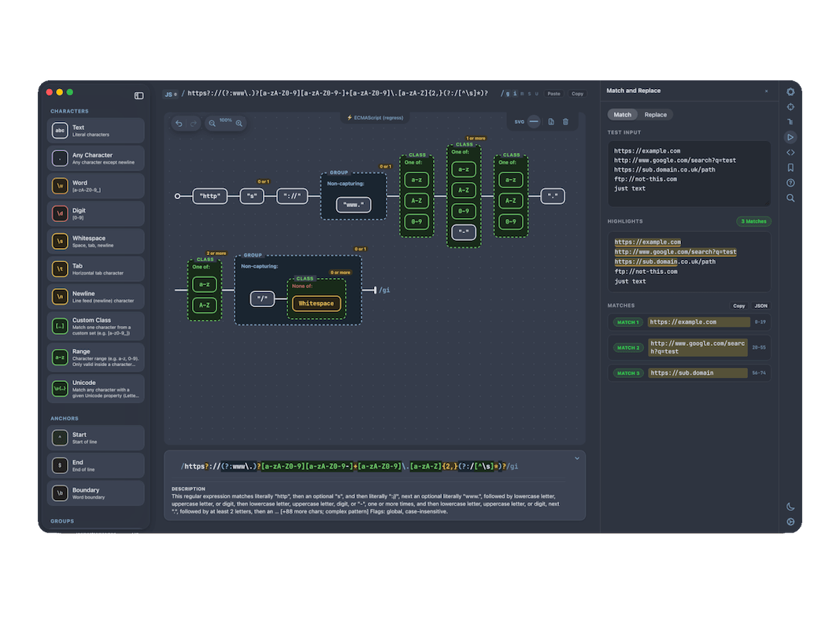Viewport: 840px width, 630px height.
Task: Switch to the Replace tab
Action: [655, 115]
